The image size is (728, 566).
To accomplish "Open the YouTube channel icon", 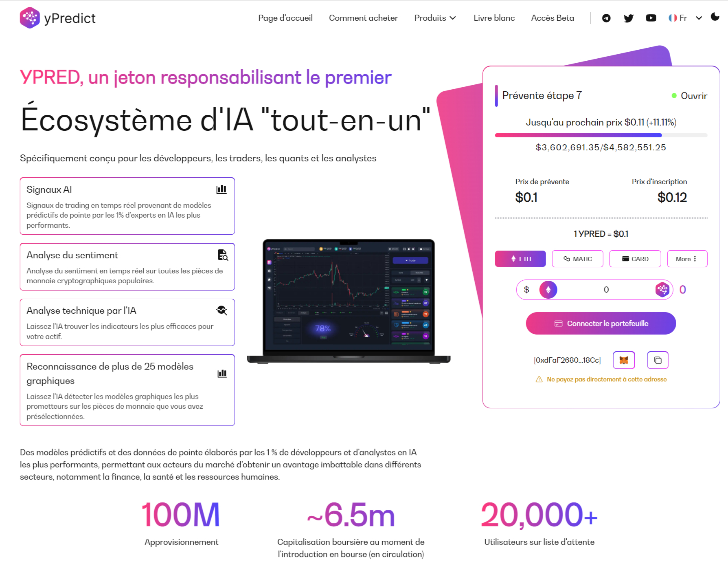I will point(651,18).
